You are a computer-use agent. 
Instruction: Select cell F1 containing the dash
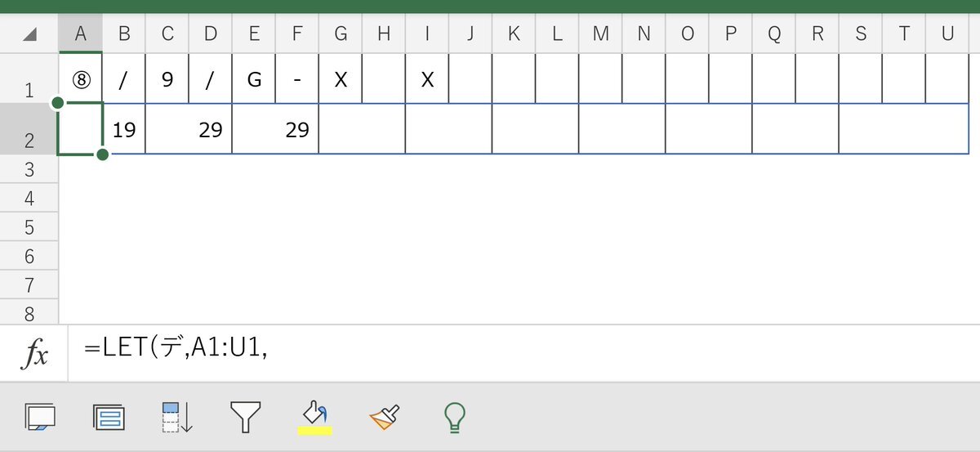click(297, 78)
